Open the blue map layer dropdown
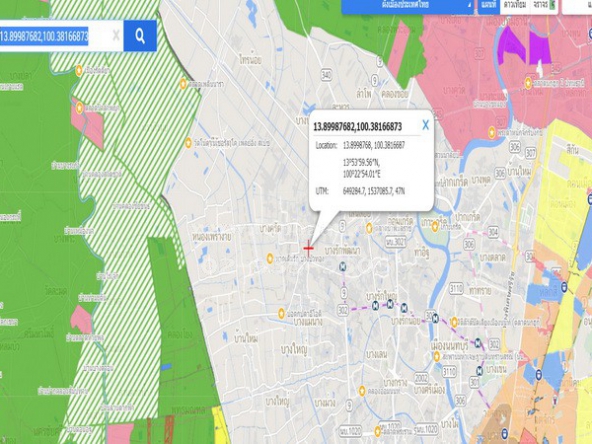 pos(408,6)
